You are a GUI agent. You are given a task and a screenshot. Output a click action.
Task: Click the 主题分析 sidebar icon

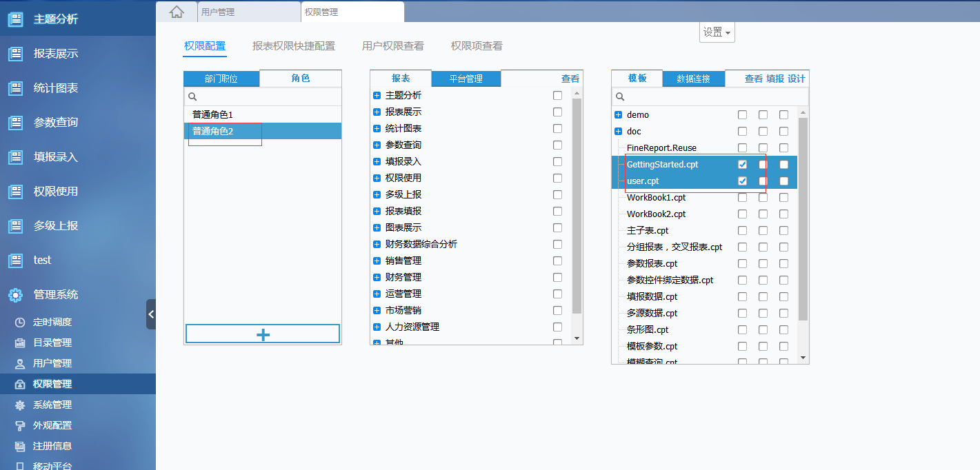coord(15,19)
